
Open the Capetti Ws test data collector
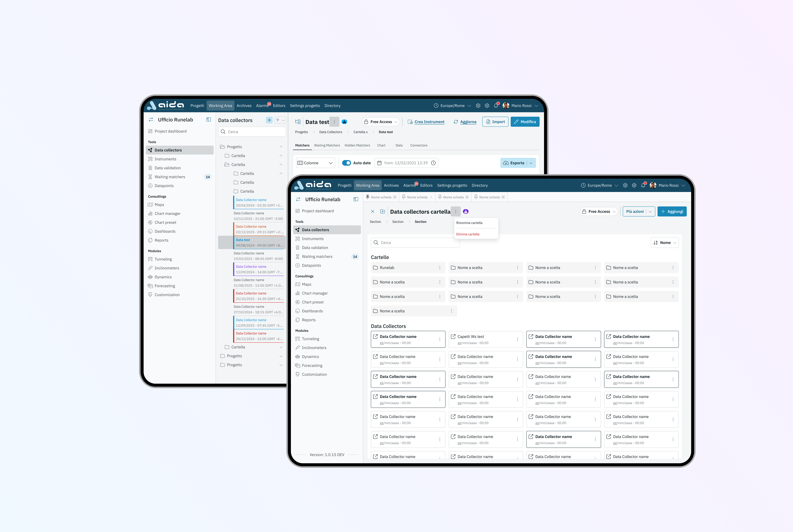[x=486, y=339]
